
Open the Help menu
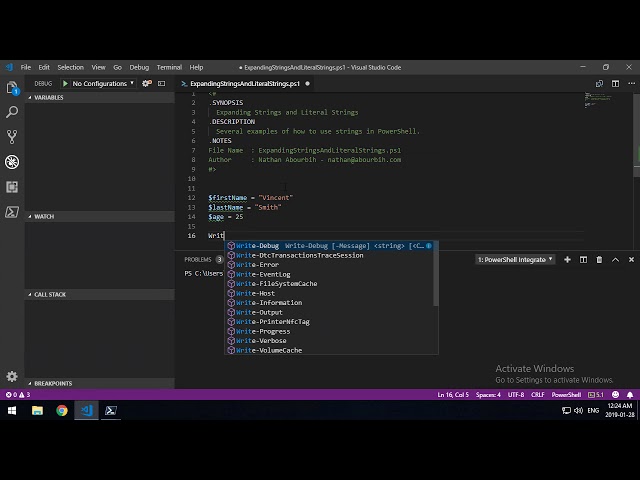(196, 67)
